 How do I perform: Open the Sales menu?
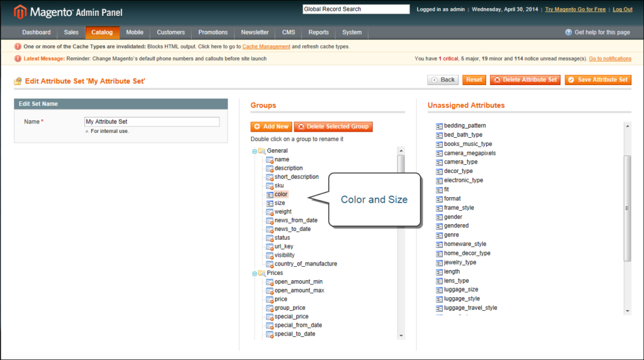pos(71,32)
